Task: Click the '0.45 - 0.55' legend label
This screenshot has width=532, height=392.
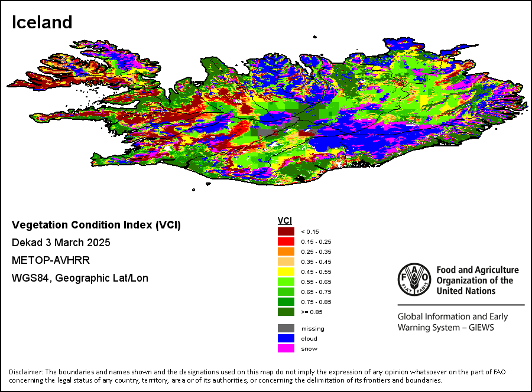Action: pyautogui.click(x=316, y=272)
